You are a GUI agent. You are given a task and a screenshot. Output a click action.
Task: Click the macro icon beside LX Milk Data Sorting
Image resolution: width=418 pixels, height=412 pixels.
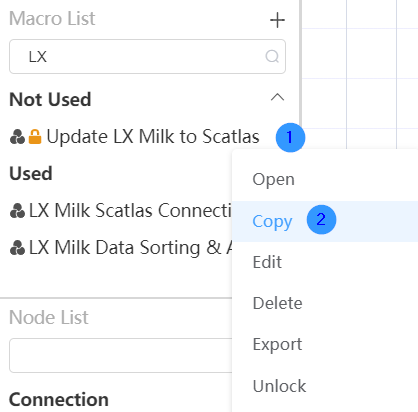pos(17,248)
